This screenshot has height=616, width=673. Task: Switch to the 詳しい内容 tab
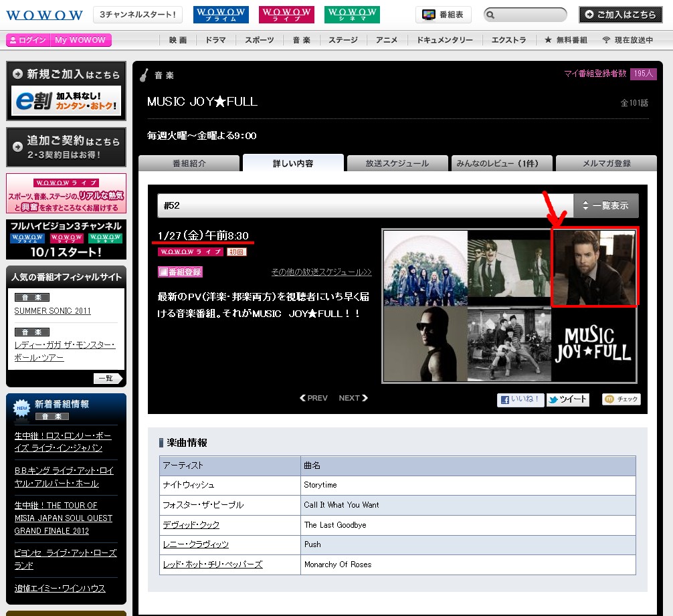pos(293,163)
